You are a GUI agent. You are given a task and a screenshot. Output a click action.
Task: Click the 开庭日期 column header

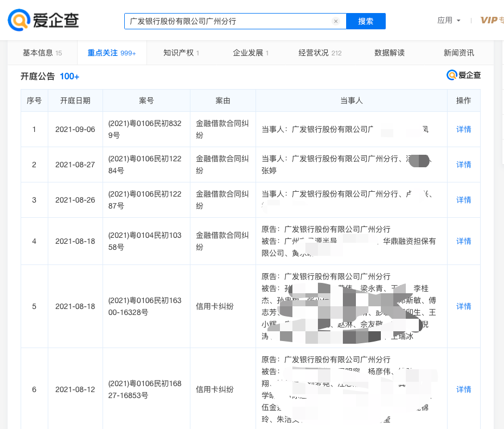75,100
